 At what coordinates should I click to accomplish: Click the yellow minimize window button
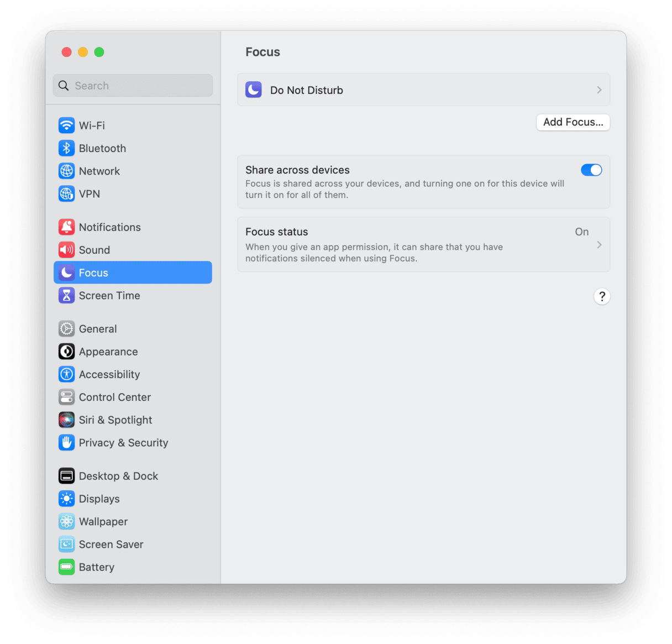(x=83, y=52)
